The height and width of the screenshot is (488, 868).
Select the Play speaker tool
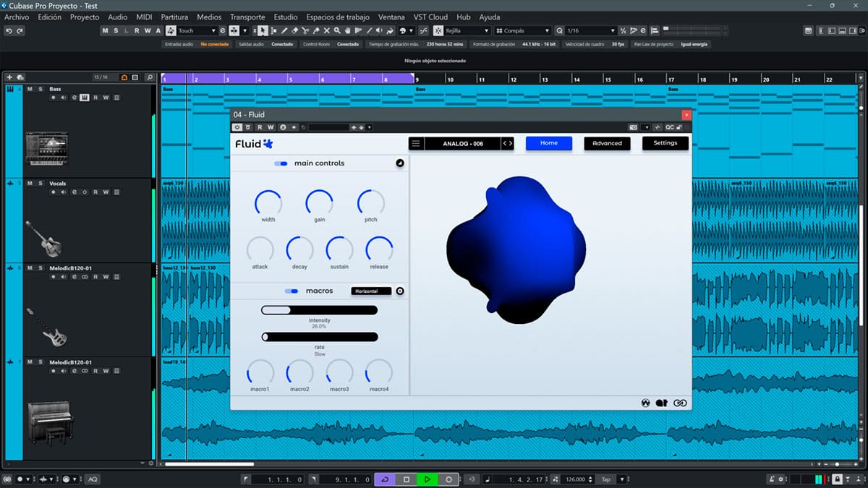pos(379,30)
